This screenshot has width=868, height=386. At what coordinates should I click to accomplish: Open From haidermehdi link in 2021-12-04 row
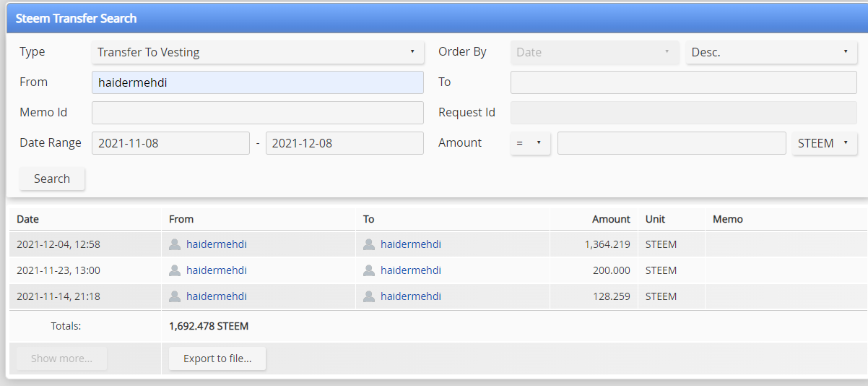pos(217,244)
